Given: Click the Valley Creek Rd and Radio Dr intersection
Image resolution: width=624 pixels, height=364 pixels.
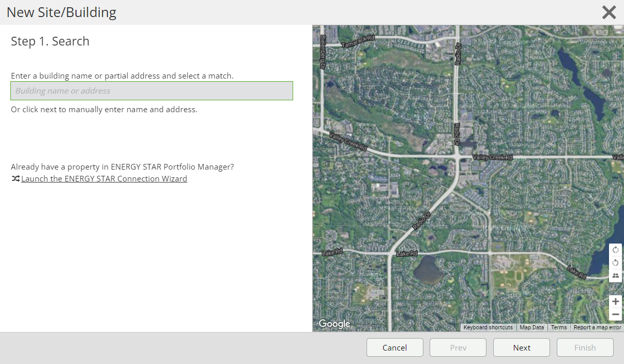Looking at the screenshot, I should [458, 156].
